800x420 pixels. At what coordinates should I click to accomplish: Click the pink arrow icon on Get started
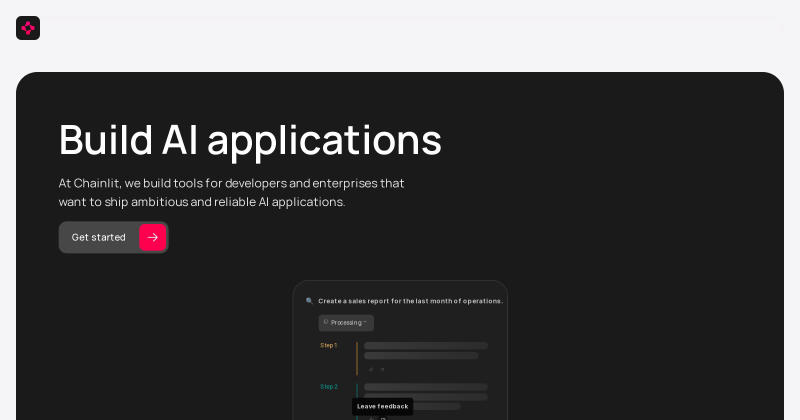tap(153, 237)
